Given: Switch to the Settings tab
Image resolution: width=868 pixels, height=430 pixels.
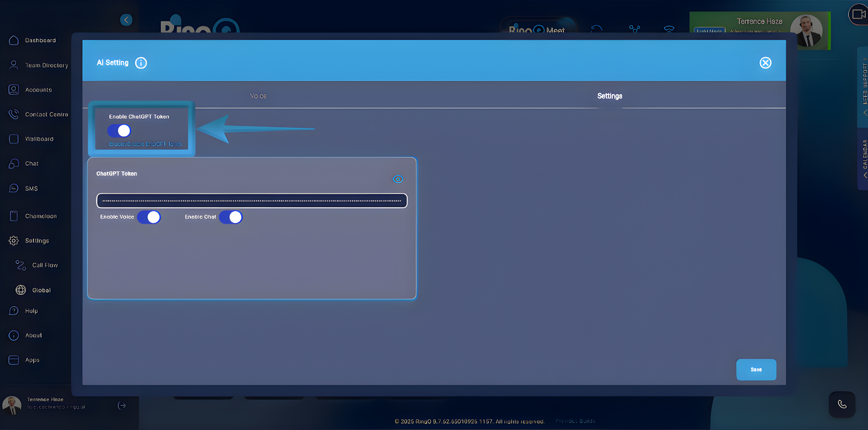Looking at the screenshot, I should pyautogui.click(x=609, y=96).
